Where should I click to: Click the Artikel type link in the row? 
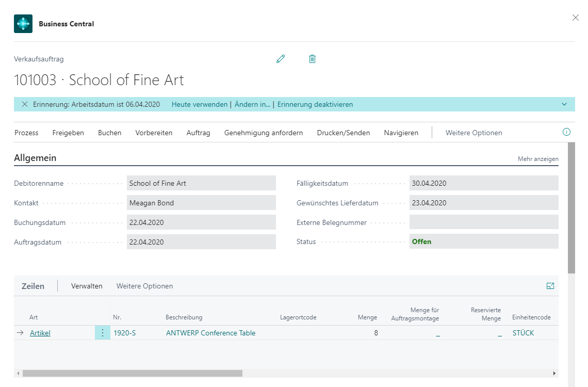click(x=40, y=333)
